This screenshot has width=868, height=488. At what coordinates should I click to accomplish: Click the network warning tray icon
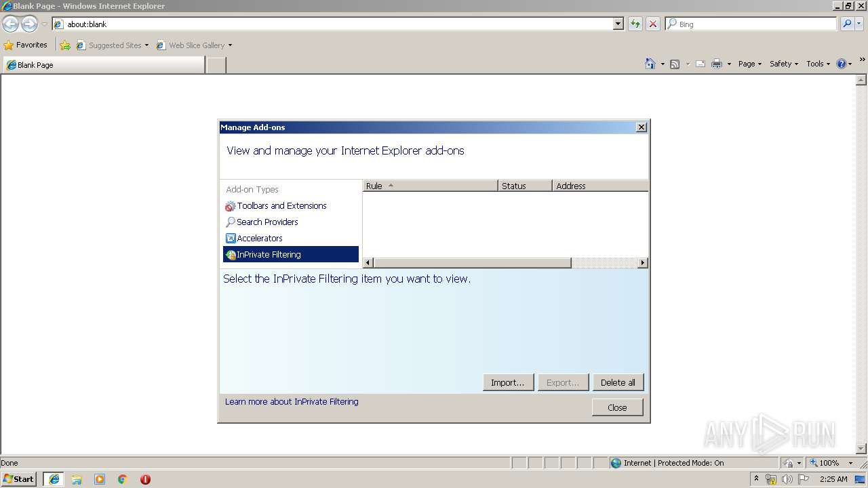coord(771,479)
